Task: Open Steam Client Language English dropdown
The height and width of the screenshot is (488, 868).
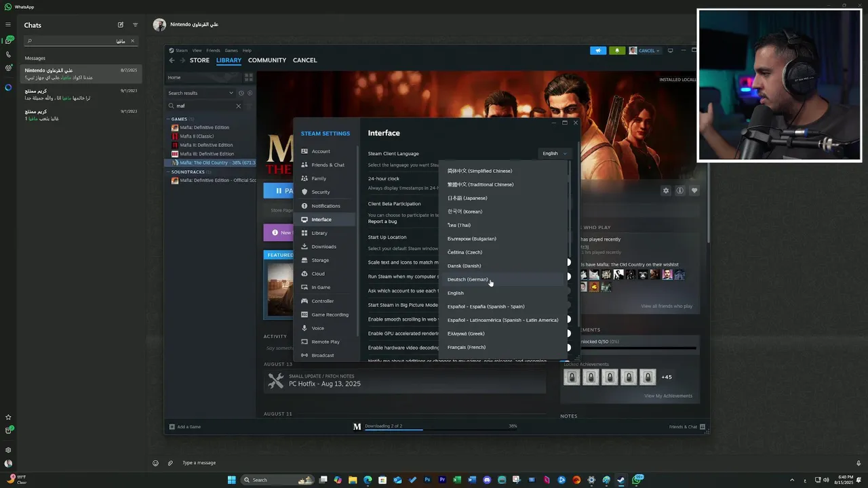Action: tap(554, 153)
